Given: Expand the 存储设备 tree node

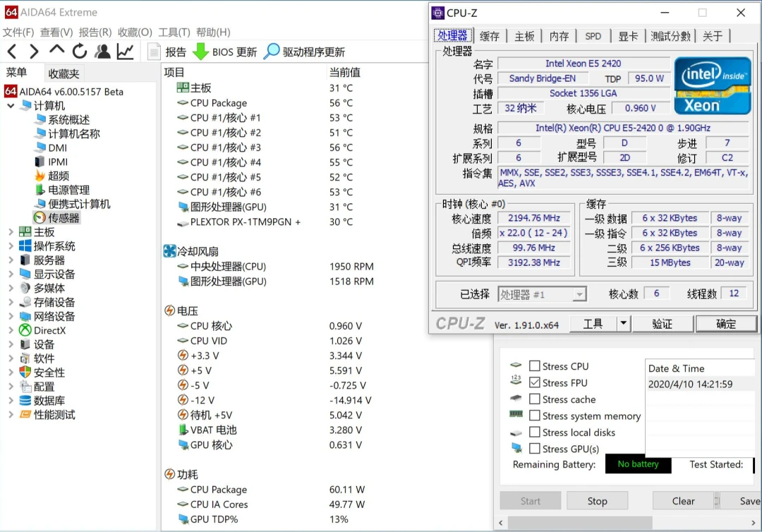Looking at the screenshot, I should 11,303.
